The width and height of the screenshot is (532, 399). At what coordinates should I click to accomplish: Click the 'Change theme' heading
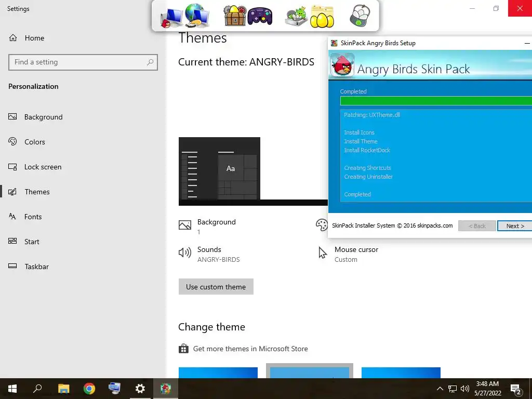click(x=212, y=327)
